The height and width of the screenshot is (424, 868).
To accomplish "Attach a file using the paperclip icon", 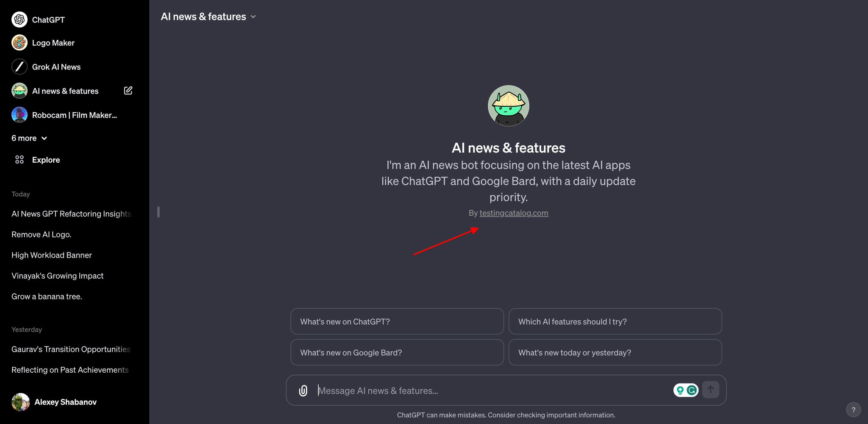I will (x=303, y=391).
